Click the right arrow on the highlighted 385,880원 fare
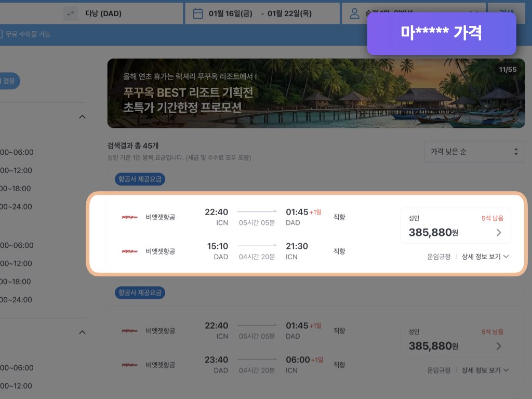Image resolution: width=532 pixels, height=399 pixels. click(x=498, y=233)
